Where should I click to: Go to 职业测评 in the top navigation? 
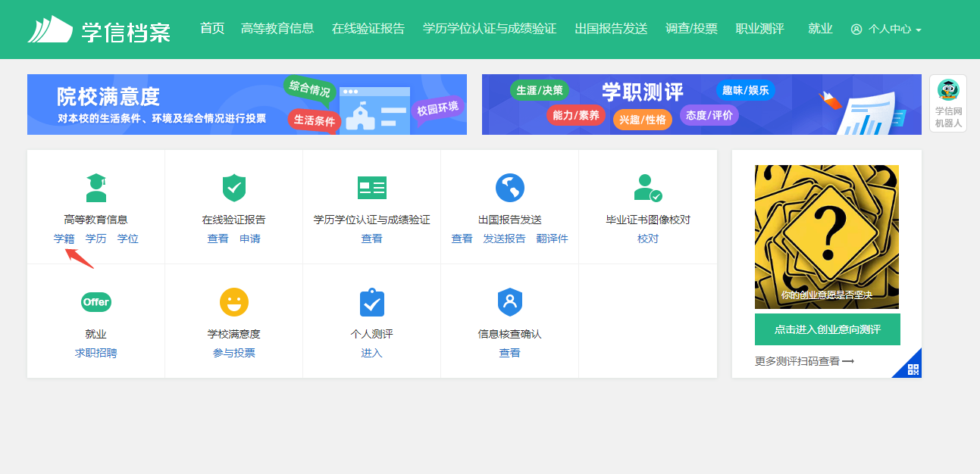click(x=760, y=29)
